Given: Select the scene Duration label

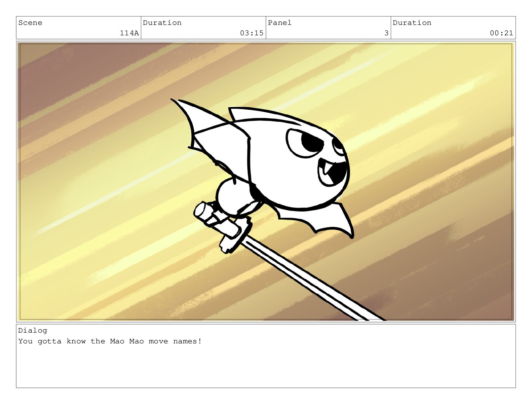Looking at the screenshot, I should click(x=162, y=23).
